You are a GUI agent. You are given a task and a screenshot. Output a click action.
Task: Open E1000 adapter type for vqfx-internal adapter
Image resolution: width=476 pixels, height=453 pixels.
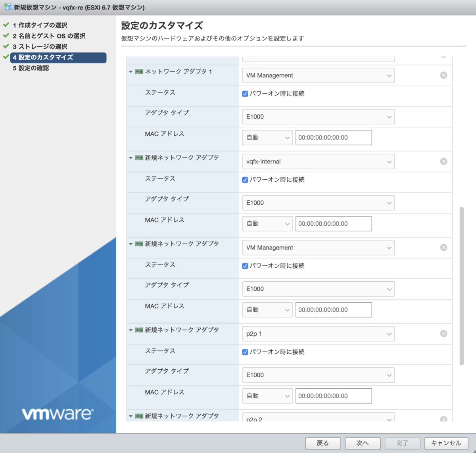pyautogui.click(x=318, y=203)
